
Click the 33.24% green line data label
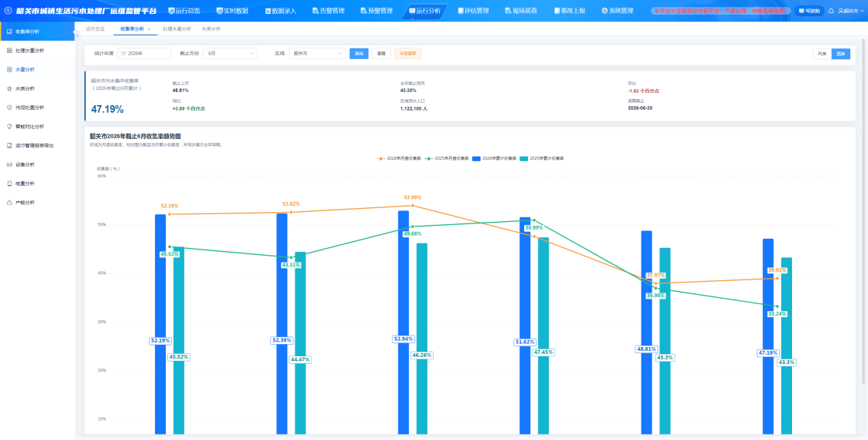click(777, 313)
